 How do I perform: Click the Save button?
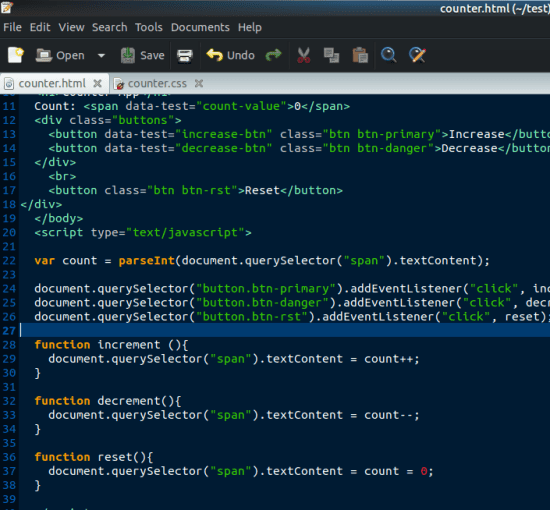pos(142,55)
